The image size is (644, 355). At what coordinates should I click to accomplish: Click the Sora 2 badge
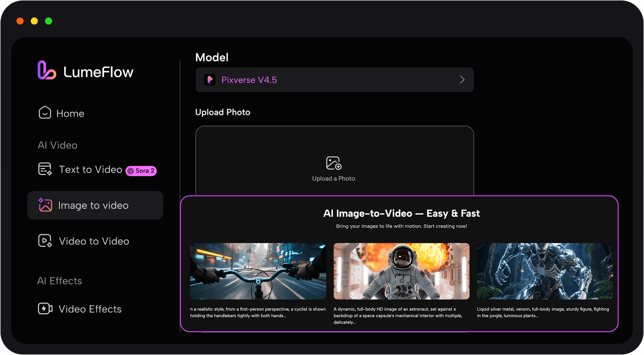tap(141, 171)
